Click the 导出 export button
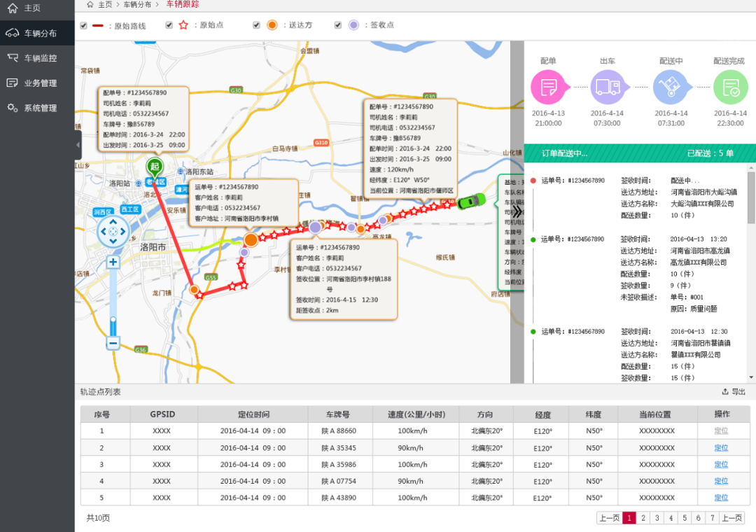This screenshot has height=532, width=756. click(734, 391)
